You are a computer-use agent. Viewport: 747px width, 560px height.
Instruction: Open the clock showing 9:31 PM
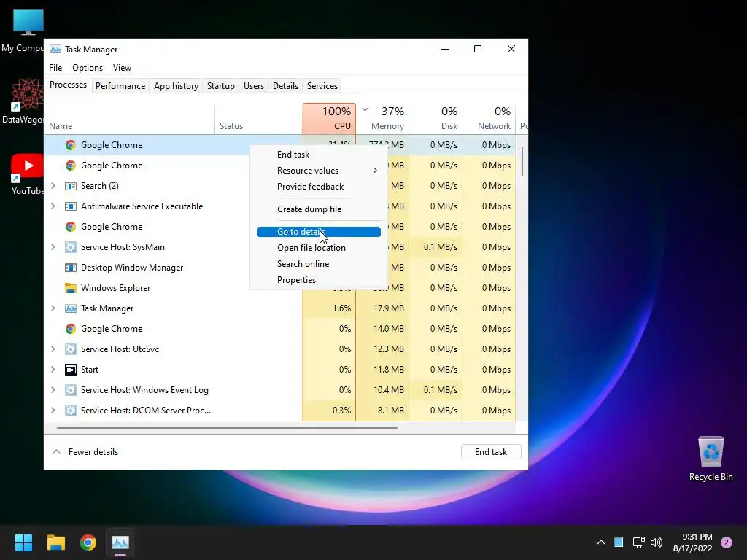pos(692,542)
